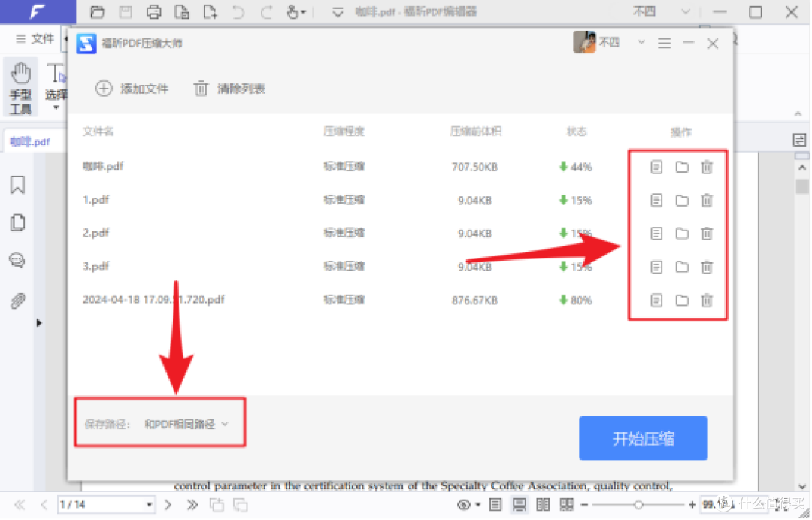
Task: Delete the 2024-04-18 file from list
Action: (707, 300)
